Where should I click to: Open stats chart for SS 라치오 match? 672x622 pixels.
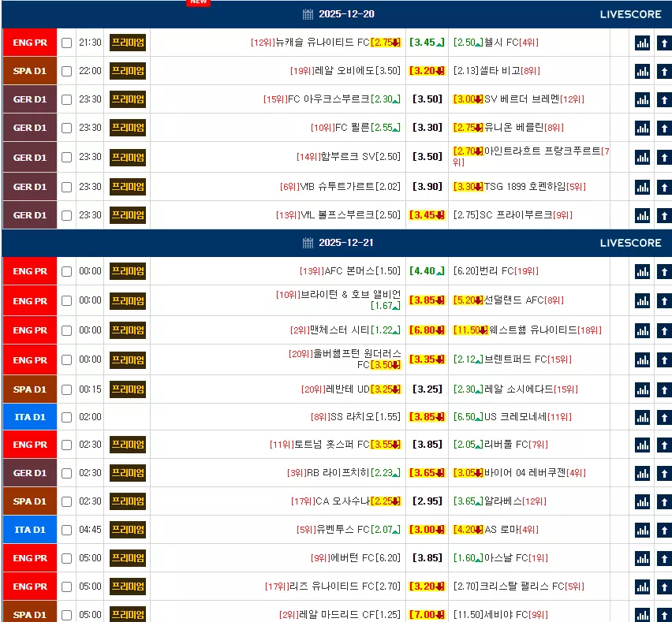[642, 417]
